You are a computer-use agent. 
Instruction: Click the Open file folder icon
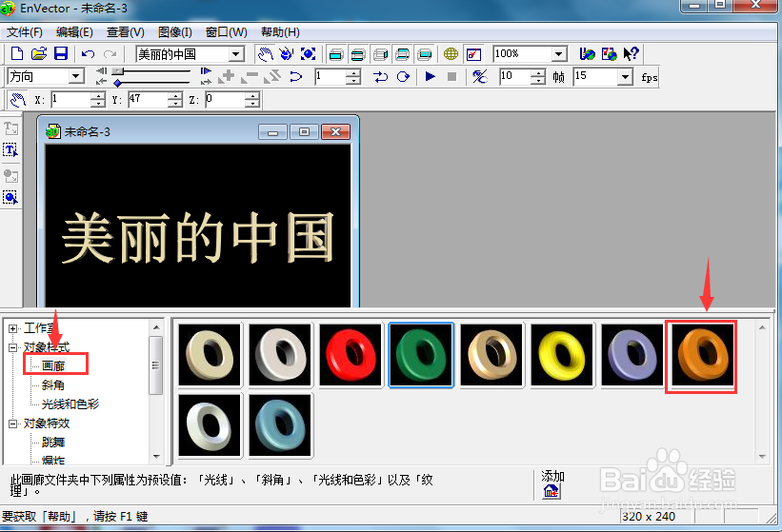pos(39,54)
